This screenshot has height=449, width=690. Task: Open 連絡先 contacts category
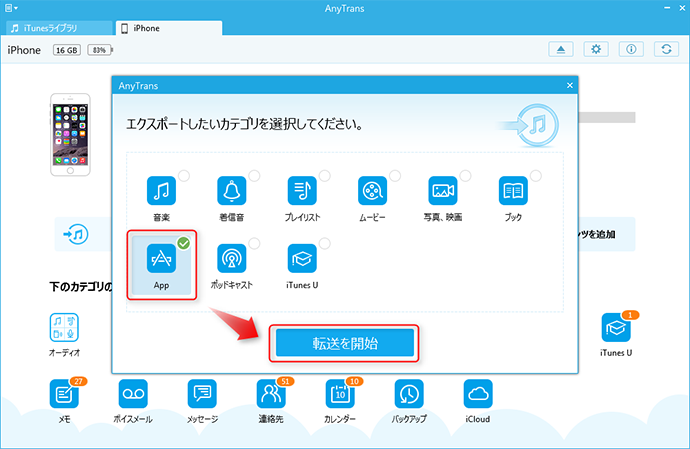click(271, 394)
